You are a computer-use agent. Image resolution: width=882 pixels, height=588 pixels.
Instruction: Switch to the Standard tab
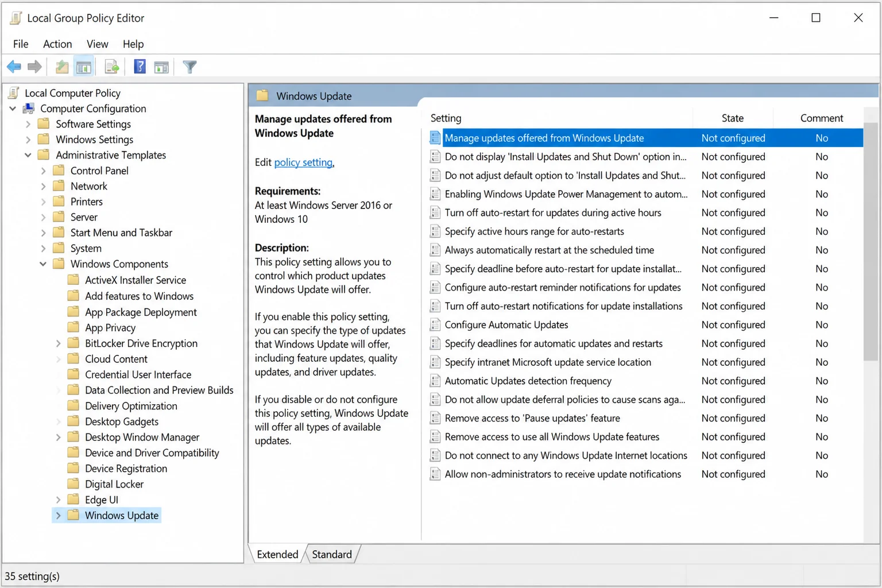(x=332, y=554)
